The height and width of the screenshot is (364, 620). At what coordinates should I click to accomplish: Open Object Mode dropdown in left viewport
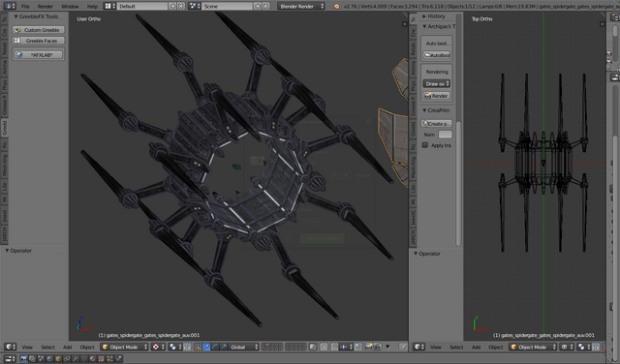point(124,347)
